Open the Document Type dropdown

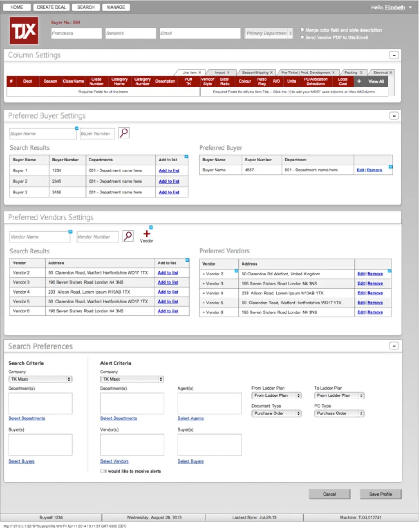tap(276, 413)
